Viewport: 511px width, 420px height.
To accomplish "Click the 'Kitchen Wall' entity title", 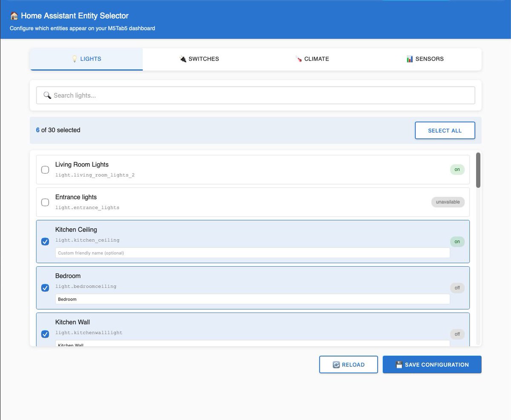I will coord(72,322).
